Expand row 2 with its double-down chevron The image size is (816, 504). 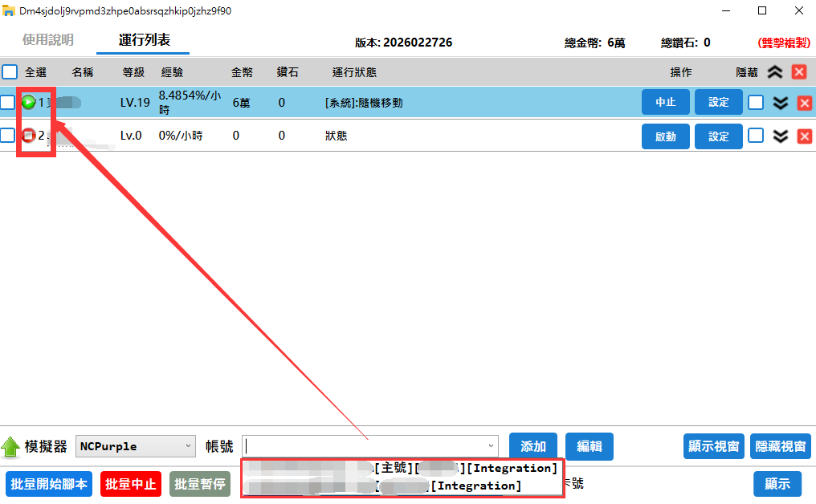[x=780, y=136]
